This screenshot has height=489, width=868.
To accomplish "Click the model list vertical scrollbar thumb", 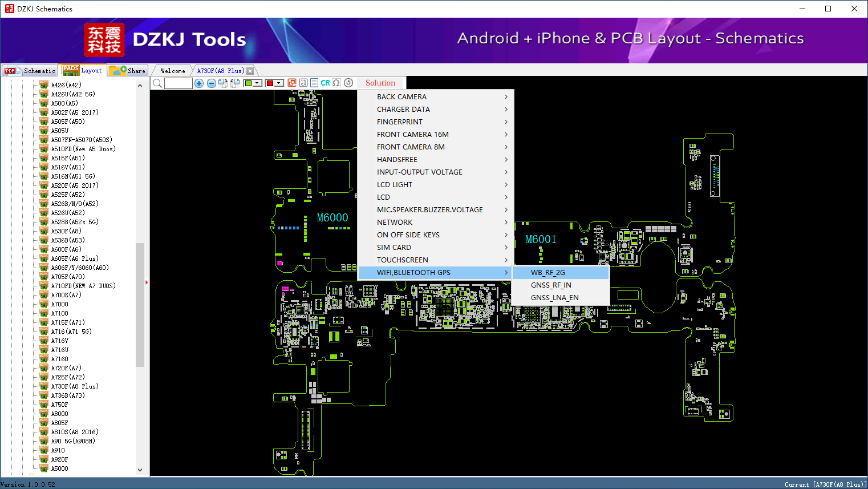I will (140, 305).
